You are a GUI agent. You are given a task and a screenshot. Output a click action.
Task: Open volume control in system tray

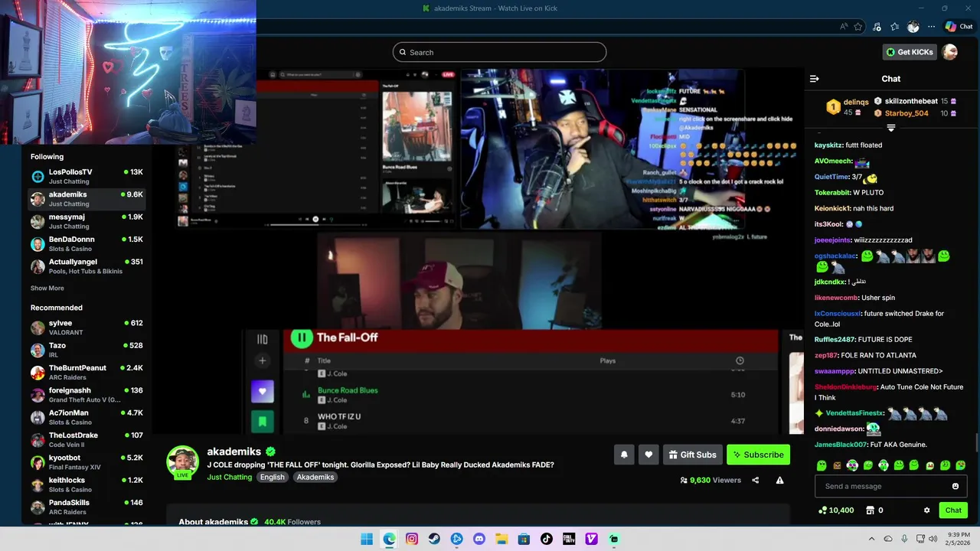pos(933,539)
